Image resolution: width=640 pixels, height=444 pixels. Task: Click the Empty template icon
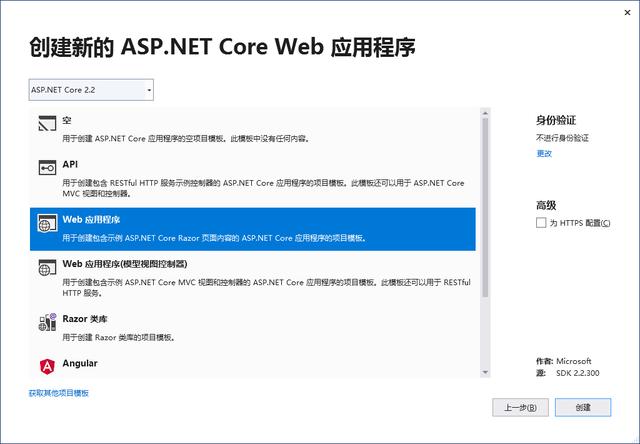47,123
